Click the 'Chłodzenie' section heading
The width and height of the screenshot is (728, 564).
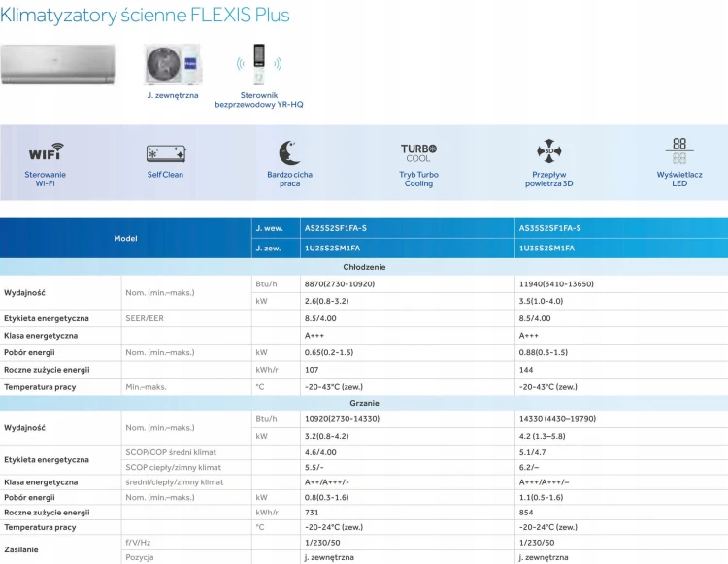(364, 267)
